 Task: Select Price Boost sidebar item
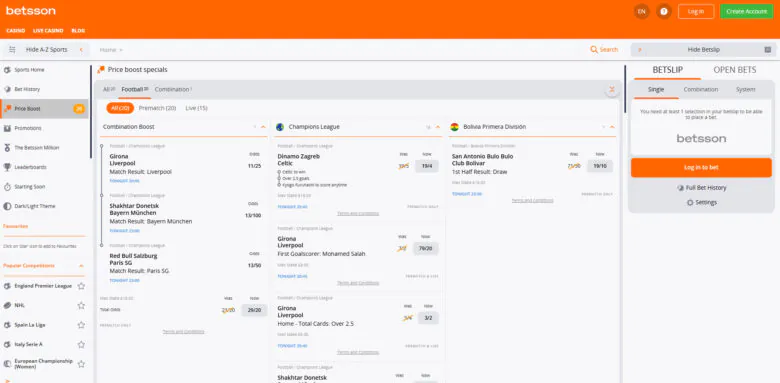point(44,108)
